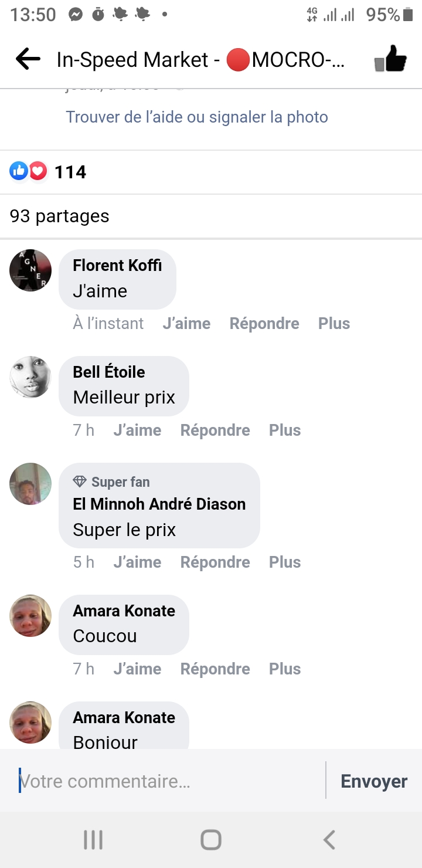Viewport: 422px width, 868px height.
Task: Tap the back arrow icon
Action: coord(28,59)
